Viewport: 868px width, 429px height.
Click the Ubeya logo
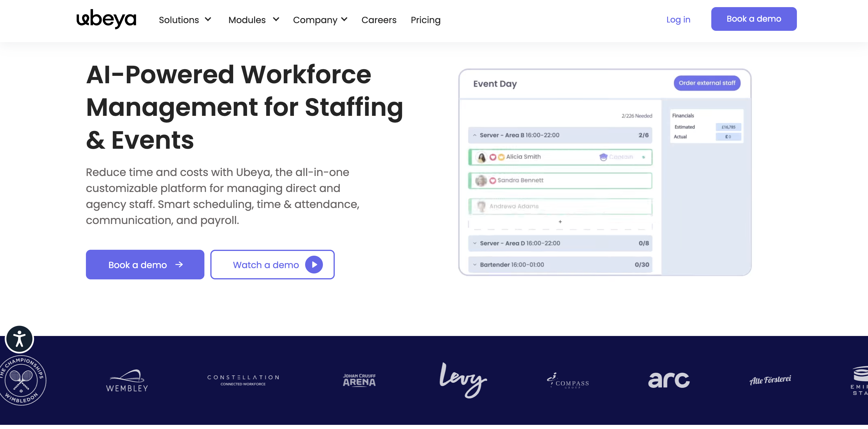click(106, 19)
